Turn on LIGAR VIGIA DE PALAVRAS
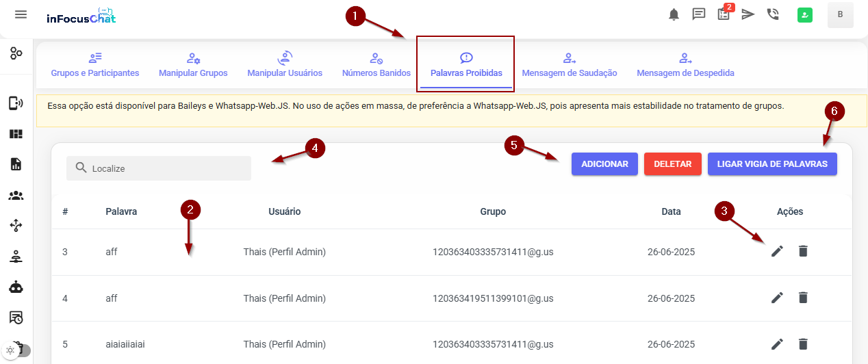The width and height of the screenshot is (868, 364). tap(772, 164)
